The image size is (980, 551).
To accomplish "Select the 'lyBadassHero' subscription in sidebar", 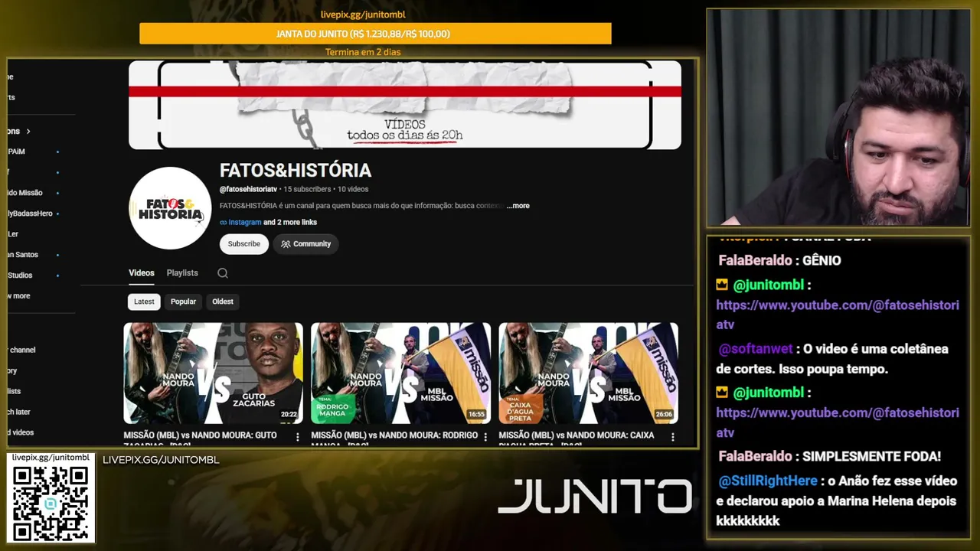I will tap(30, 214).
